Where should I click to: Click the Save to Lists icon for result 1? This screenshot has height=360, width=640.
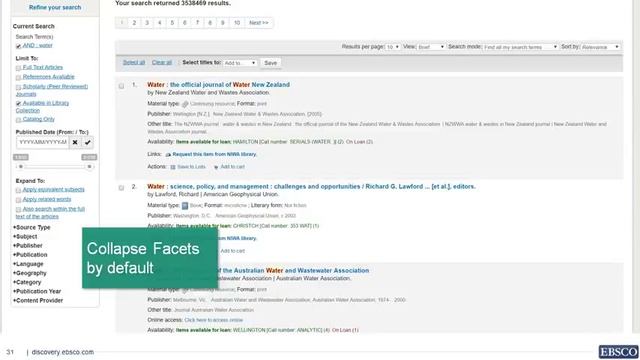coord(173,167)
